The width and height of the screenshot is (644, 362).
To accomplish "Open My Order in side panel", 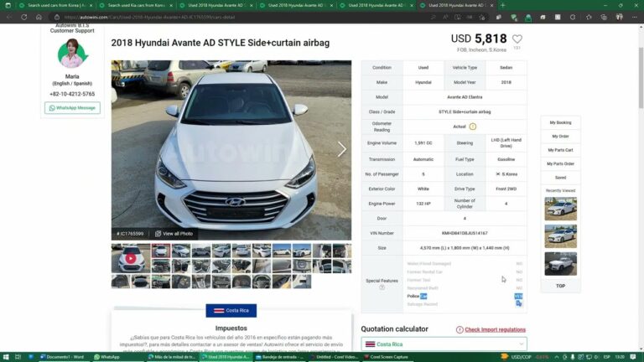I will tap(560, 137).
